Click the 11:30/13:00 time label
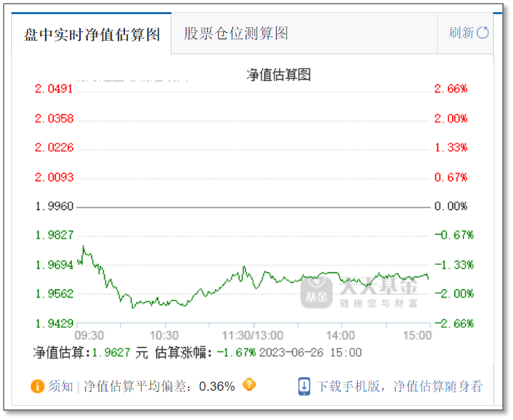 point(253,335)
